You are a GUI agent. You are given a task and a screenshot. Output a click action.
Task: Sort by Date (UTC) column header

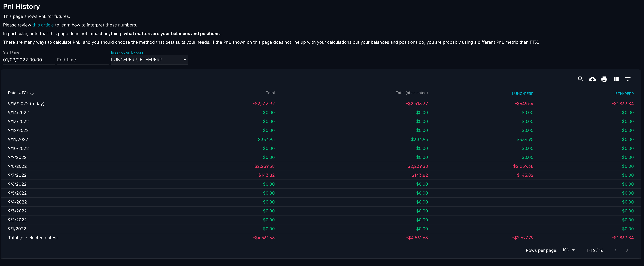click(18, 93)
